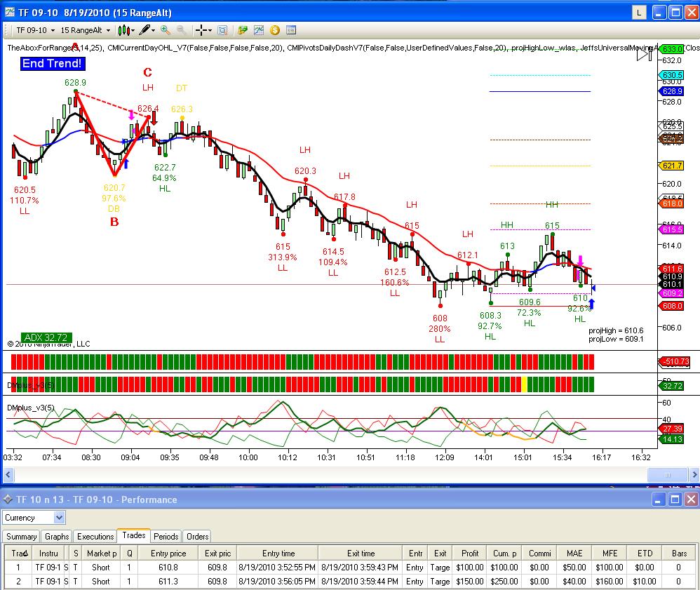Screen dimensions: 700x590
Task: Click the orange 618.0 price marker
Action: point(671,203)
